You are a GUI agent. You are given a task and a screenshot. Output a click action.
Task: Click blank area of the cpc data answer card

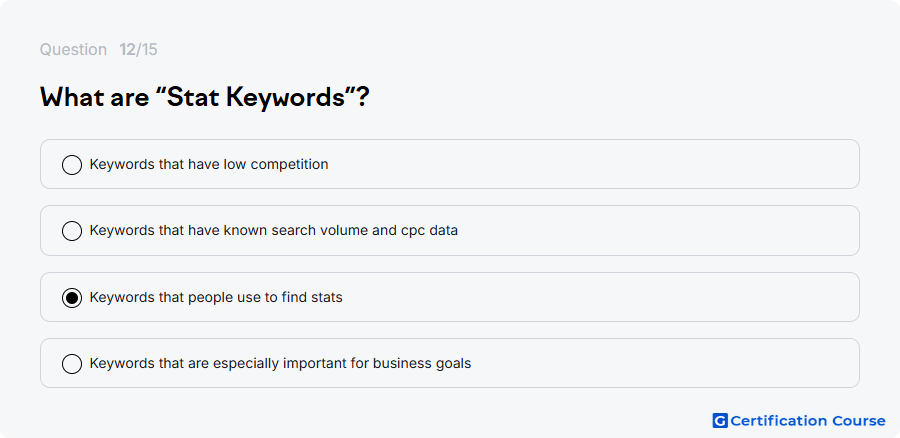(654, 231)
